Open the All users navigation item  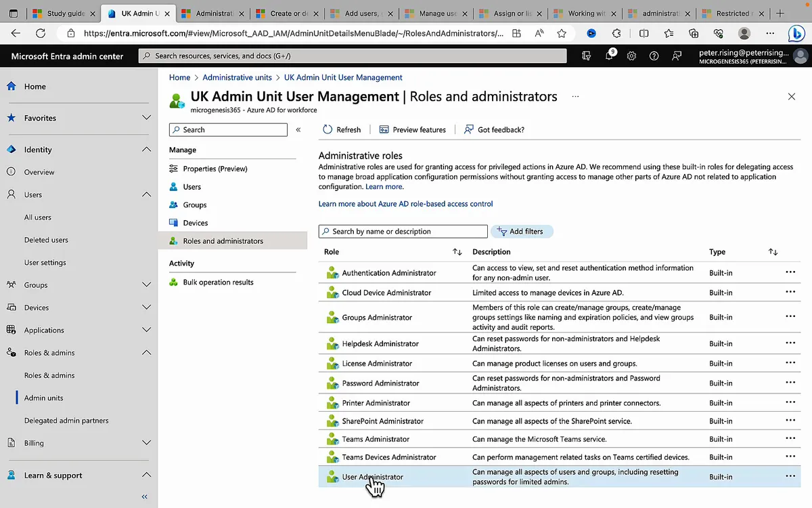[x=38, y=217]
